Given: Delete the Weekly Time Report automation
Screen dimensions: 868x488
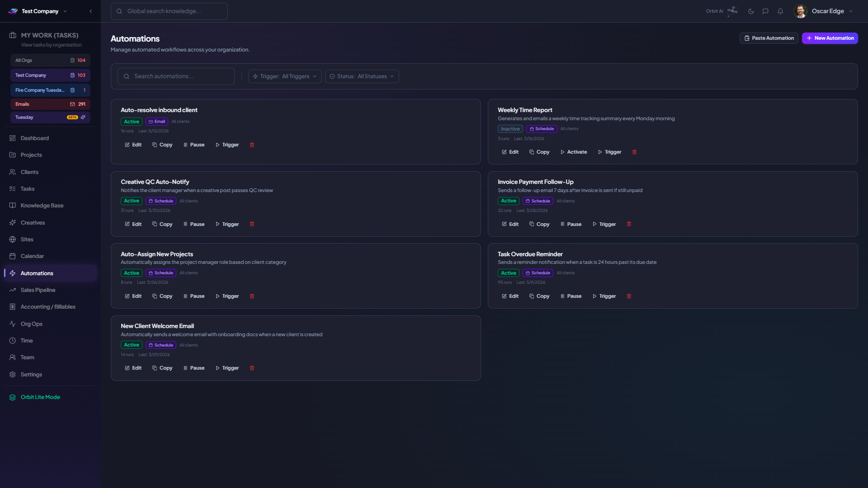Looking at the screenshot, I should click(x=634, y=152).
